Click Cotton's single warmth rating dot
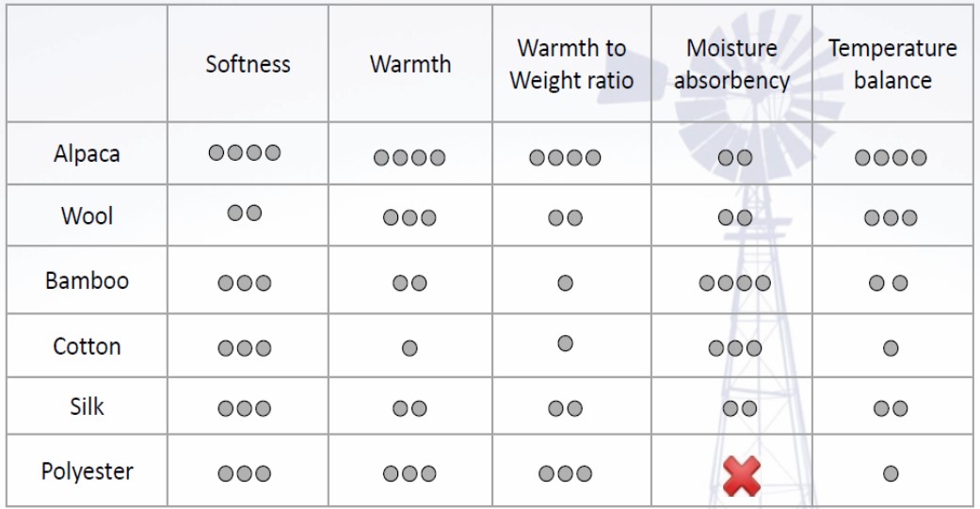The image size is (980, 509). click(x=410, y=348)
